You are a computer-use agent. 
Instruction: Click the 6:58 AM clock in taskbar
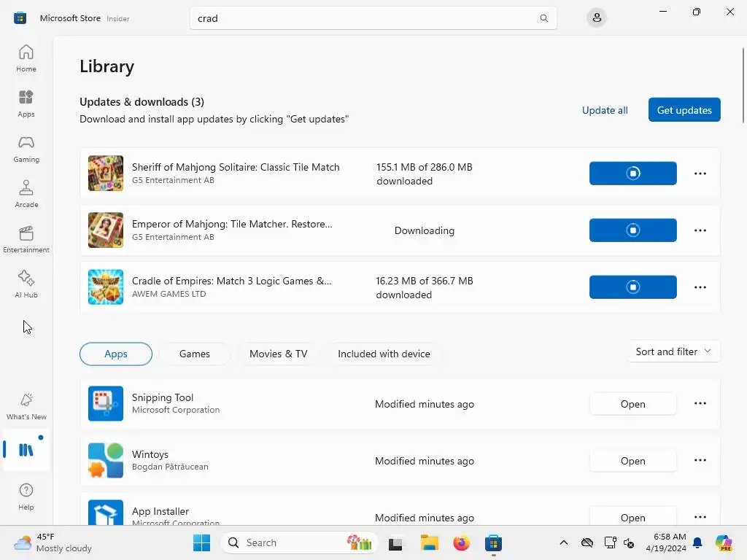(670, 537)
